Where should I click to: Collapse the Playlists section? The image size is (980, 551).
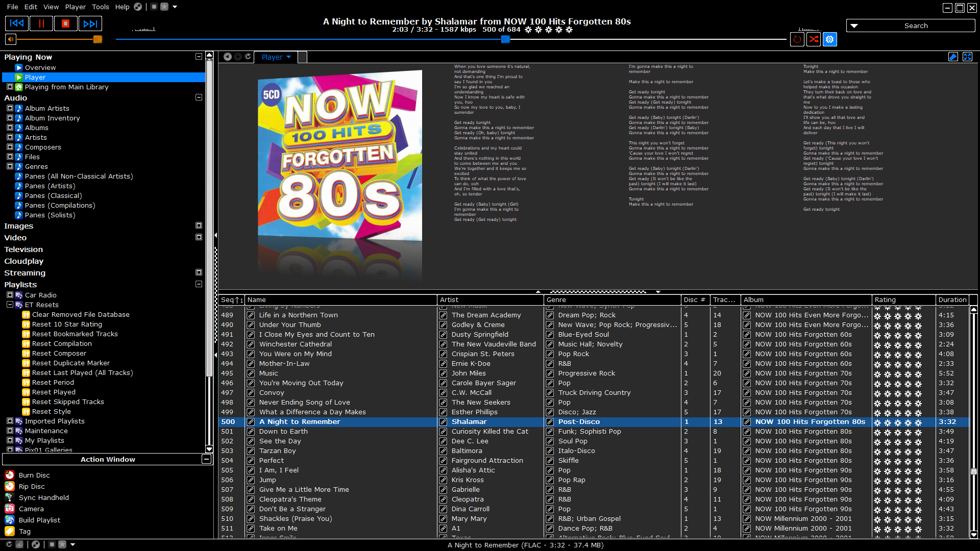click(x=199, y=284)
